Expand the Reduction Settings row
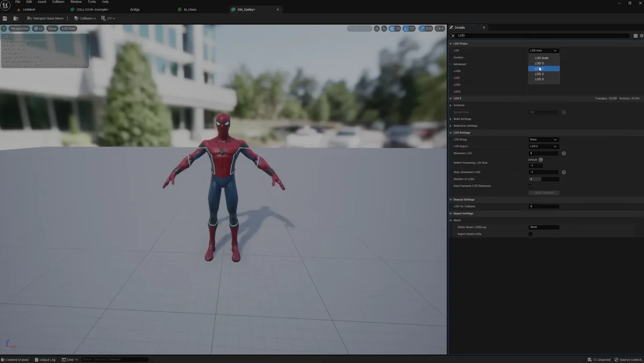 (451, 126)
